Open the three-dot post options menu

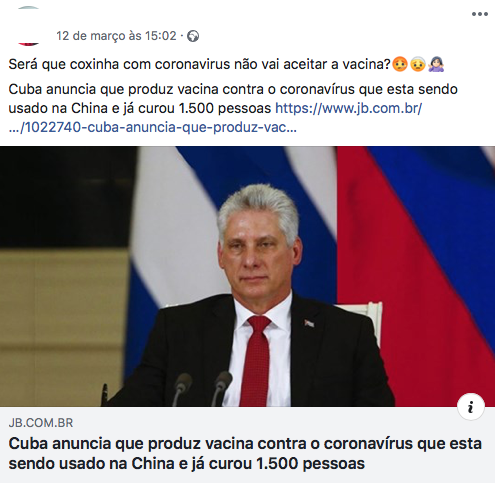(480, 14)
